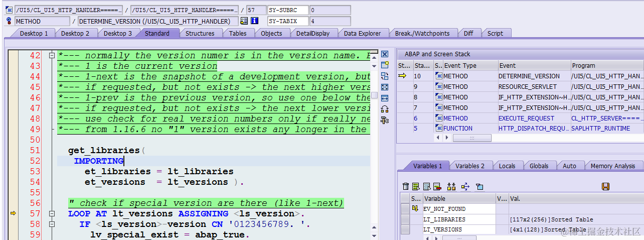The height and width of the screenshot is (240, 644).
Task: Click the line number 57 field in header
Action: point(256,10)
